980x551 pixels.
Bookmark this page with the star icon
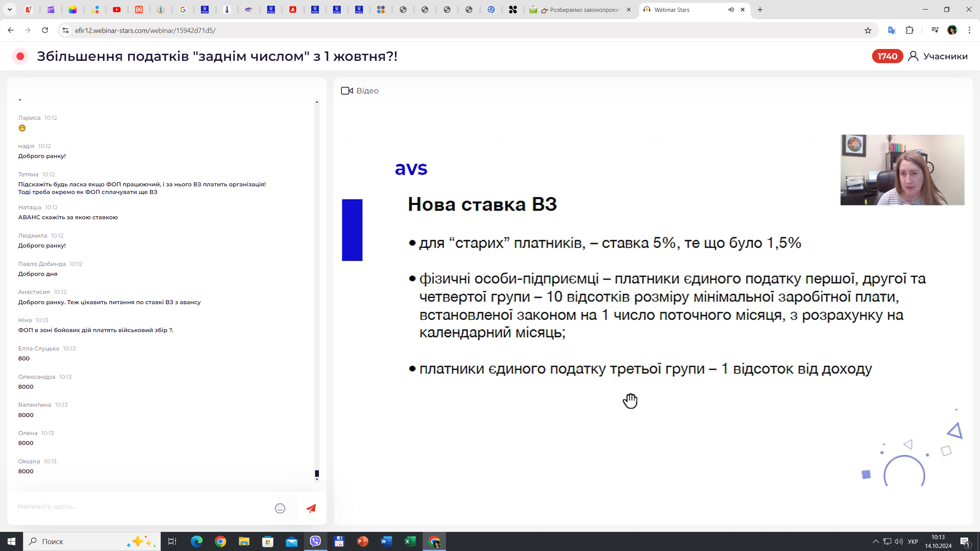[x=868, y=30]
